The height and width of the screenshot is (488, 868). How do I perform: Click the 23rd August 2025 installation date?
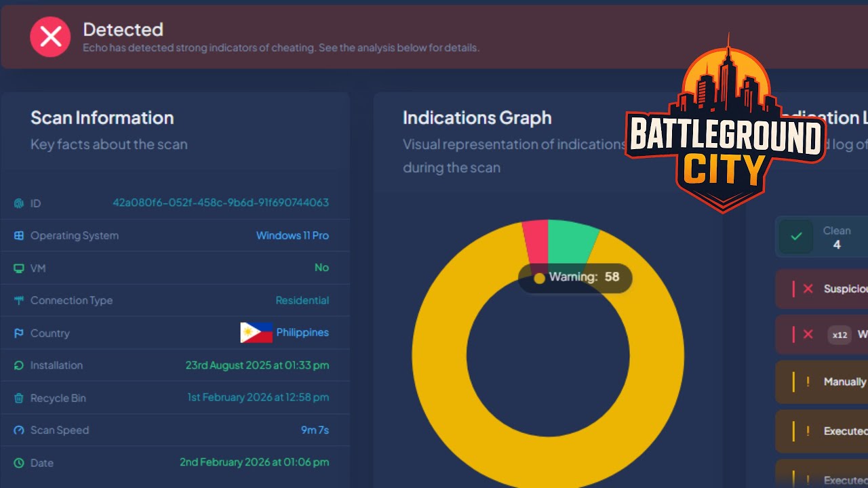(257, 365)
